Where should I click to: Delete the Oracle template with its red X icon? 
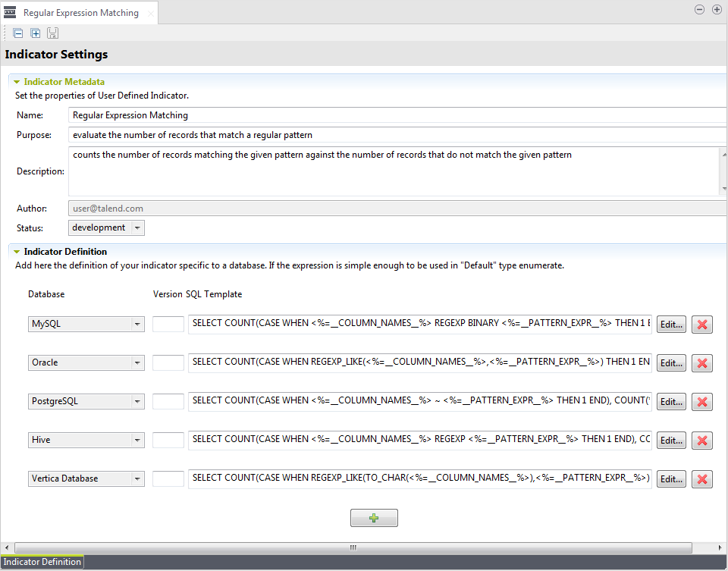pos(701,362)
